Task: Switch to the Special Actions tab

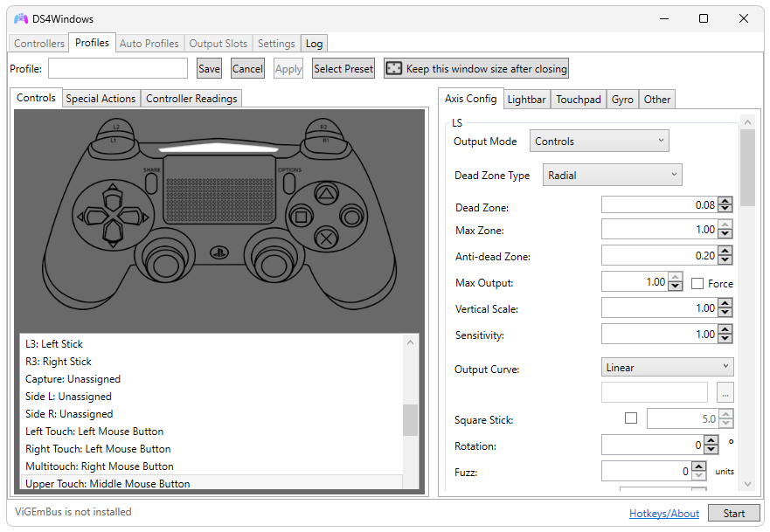Action: (101, 98)
